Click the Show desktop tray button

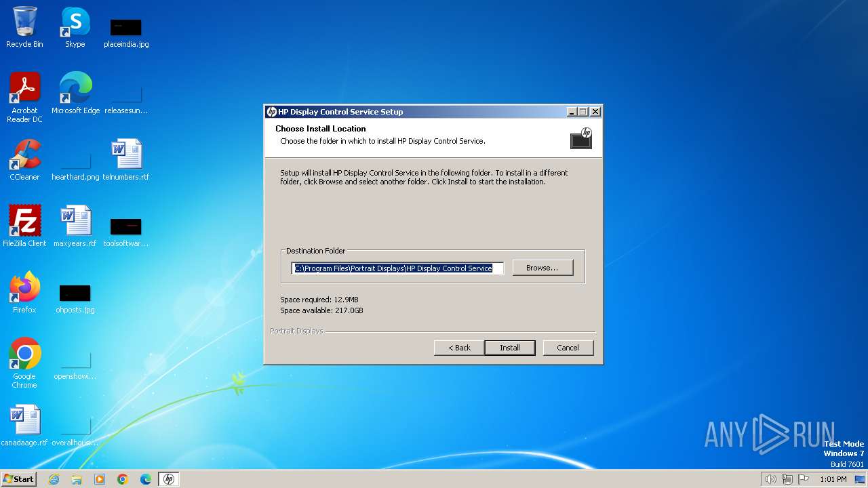tap(860, 479)
